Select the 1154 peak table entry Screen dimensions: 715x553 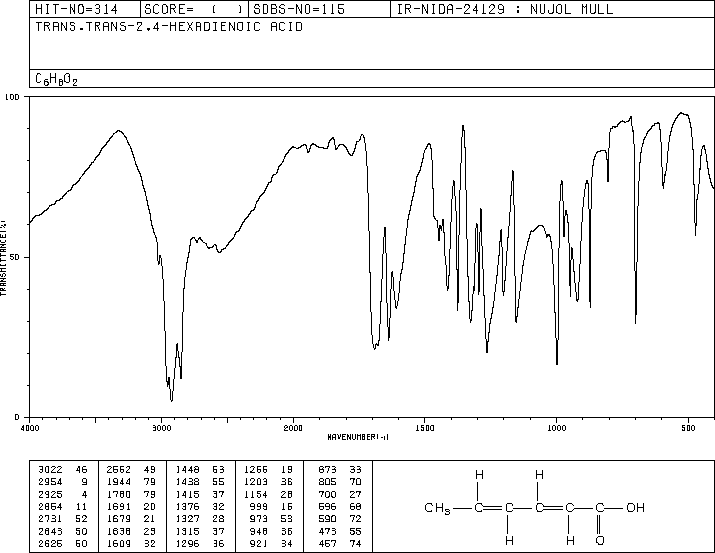tap(269, 494)
